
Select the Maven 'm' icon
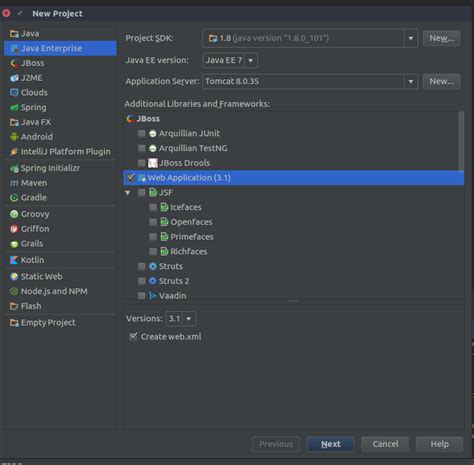[x=14, y=183]
